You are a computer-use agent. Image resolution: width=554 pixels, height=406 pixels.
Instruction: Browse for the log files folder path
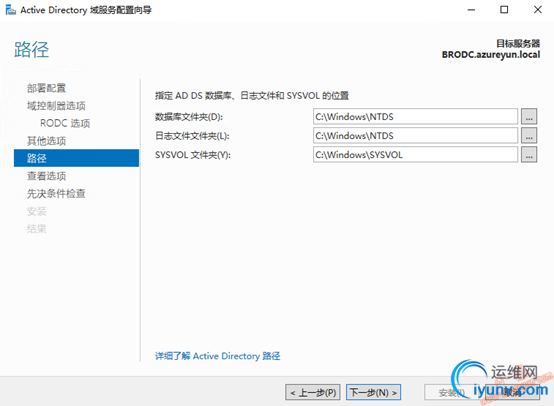(x=529, y=136)
